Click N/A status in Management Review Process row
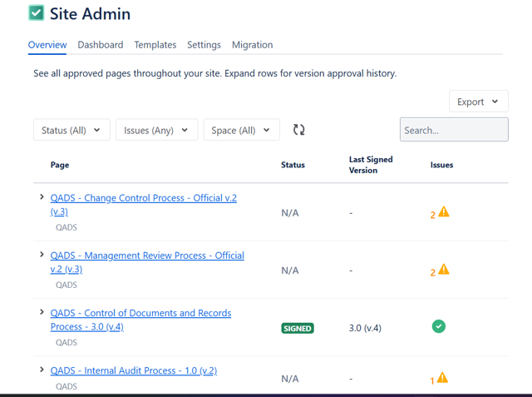 290,270
